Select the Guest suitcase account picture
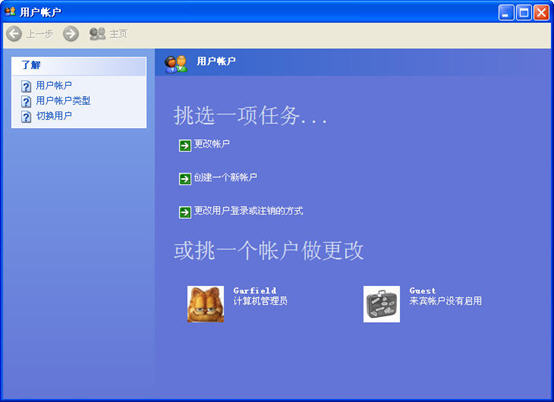554x402 pixels. [382, 304]
